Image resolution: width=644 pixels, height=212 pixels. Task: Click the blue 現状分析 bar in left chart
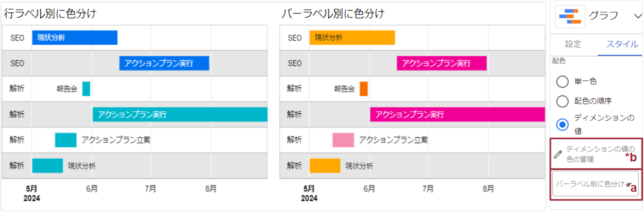[75, 38]
